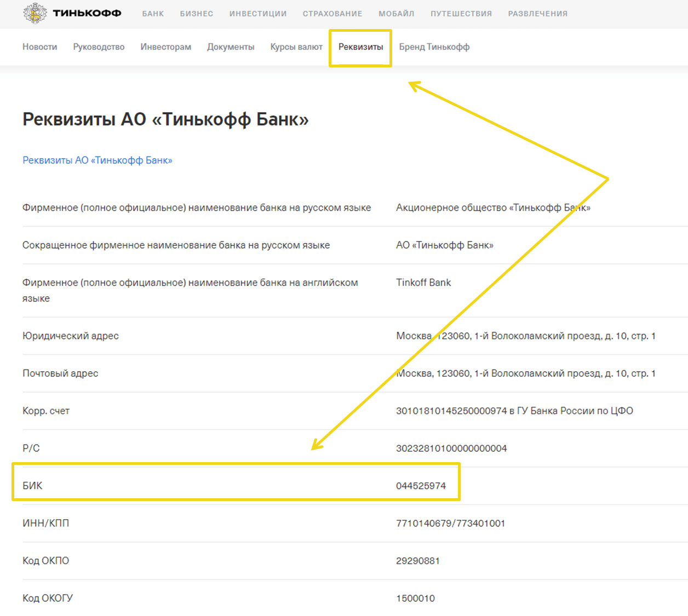The image size is (688, 616).
Task: Click the БИК value 044525974
Action: coord(421,486)
